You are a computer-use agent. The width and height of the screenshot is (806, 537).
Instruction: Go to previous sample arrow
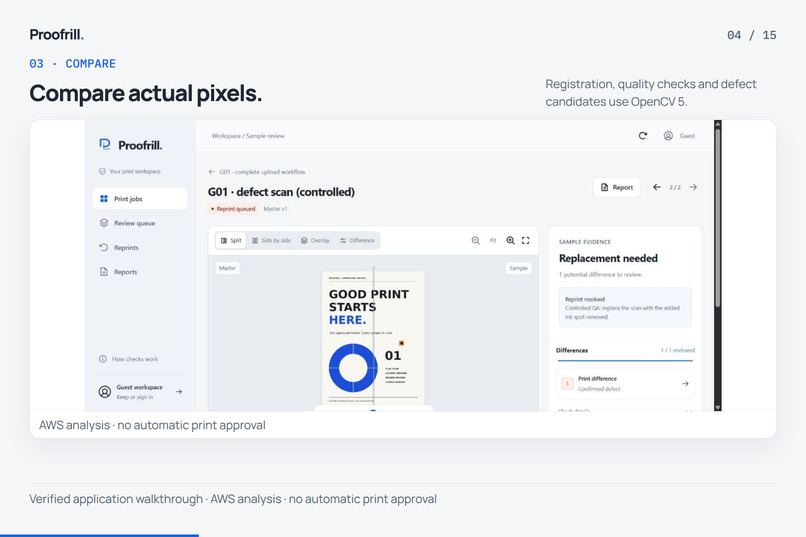pyautogui.click(x=656, y=187)
